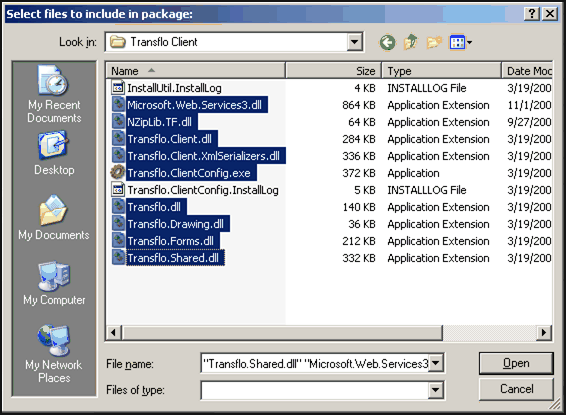Go up one folder level

[410, 42]
